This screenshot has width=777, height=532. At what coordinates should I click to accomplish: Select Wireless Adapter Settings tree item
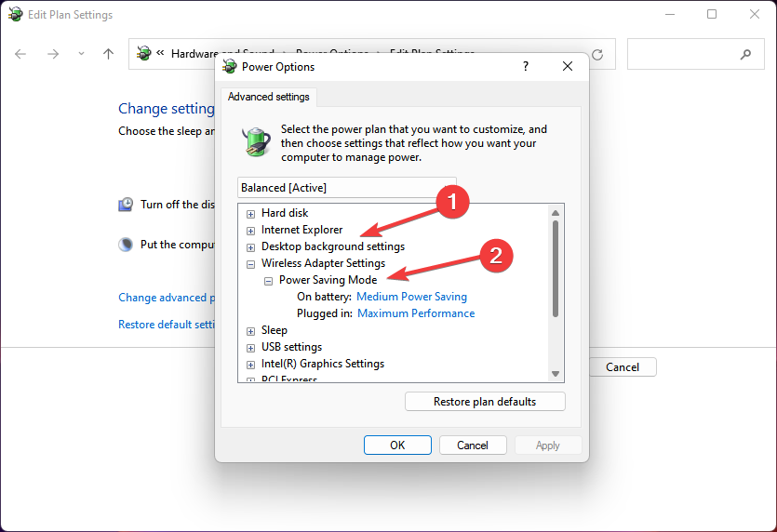(323, 263)
